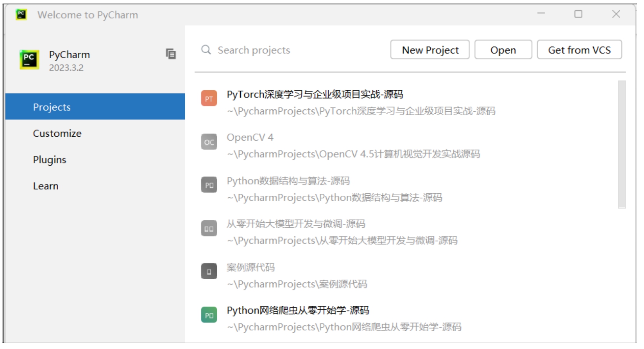Click the copy icon next to the PyCharm version
Image resolution: width=644 pixels, height=349 pixels.
171,54
